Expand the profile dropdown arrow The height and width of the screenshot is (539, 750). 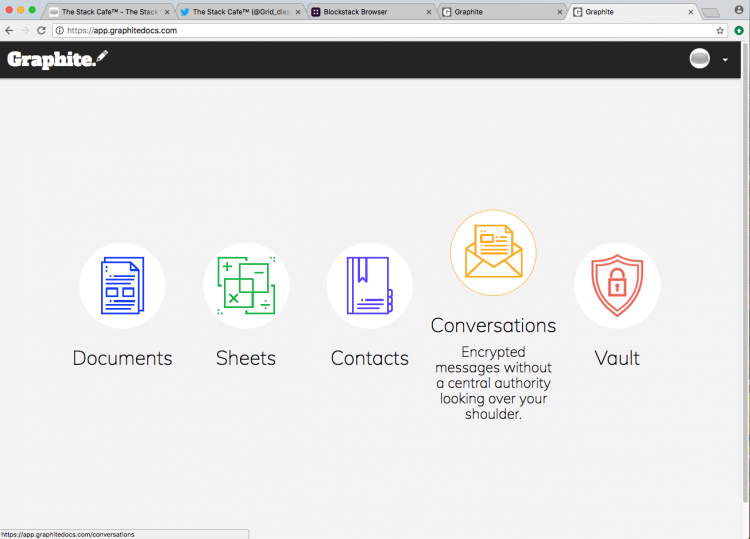point(725,60)
